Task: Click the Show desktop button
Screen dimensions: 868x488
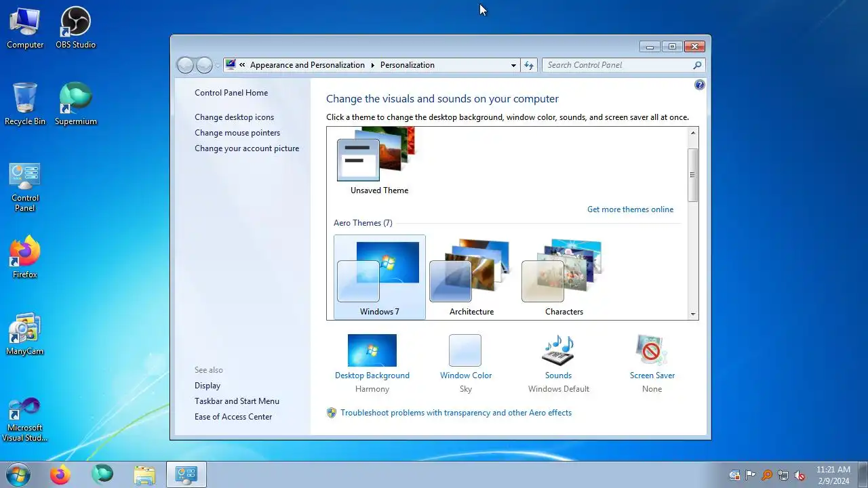Action: pyautogui.click(x=863, y=474)
